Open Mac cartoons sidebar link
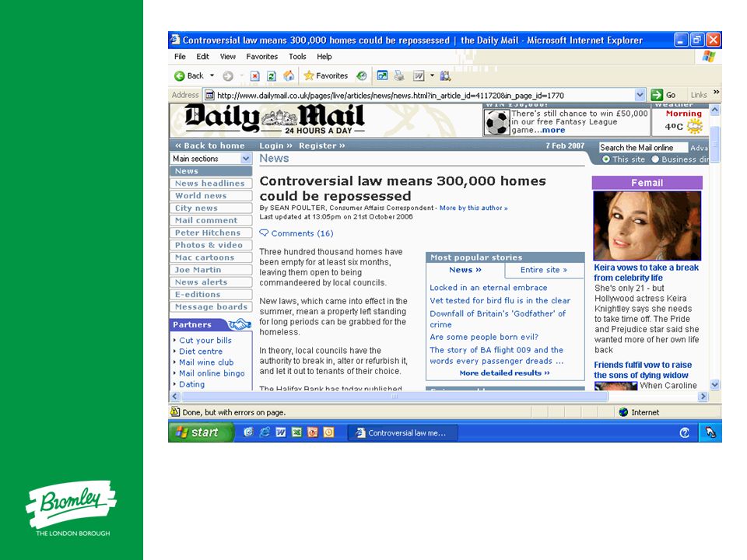 tap(211, 257)
